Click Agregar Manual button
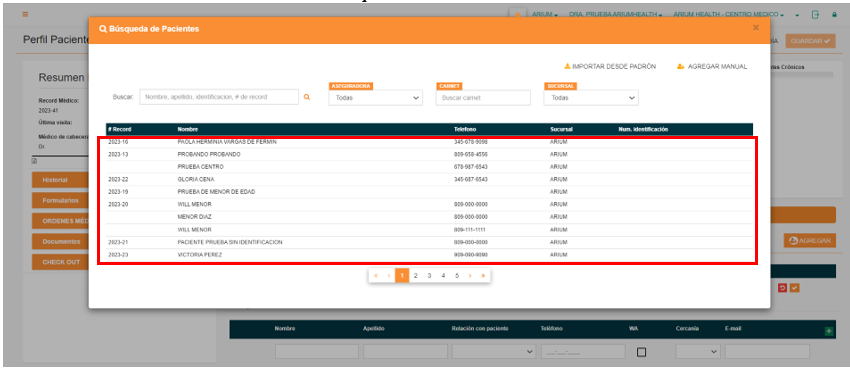Image resolution: width=850 pixels, height=369 pixels. tap(712, 67)
